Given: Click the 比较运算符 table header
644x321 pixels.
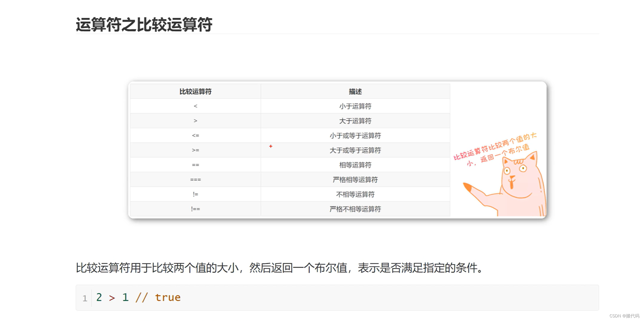Looking at the screenshot, I should pos(195,91).
